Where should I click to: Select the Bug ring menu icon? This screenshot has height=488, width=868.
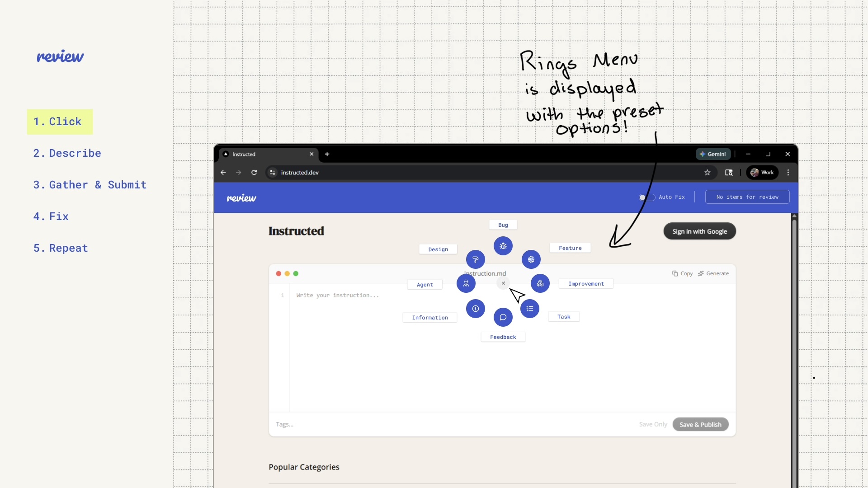pos(503,246)
